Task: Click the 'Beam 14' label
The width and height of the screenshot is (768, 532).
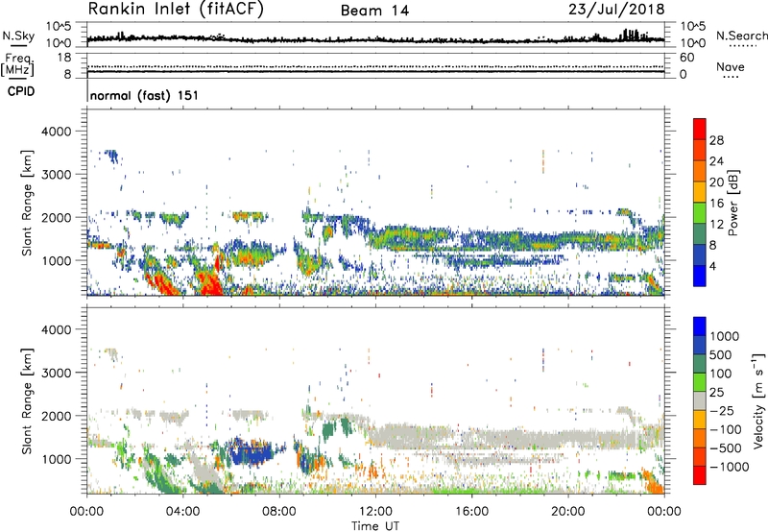Action: click(374, 11)
